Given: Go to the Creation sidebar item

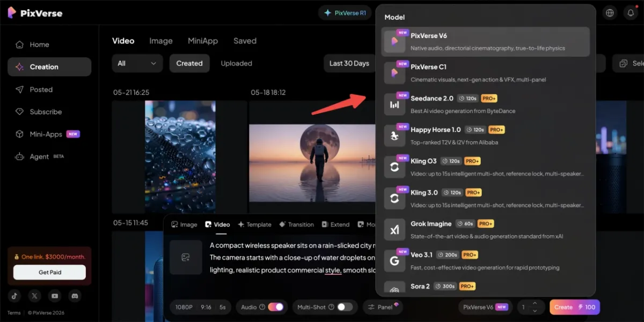Looking at the screenshot, I should click(49, 67).
